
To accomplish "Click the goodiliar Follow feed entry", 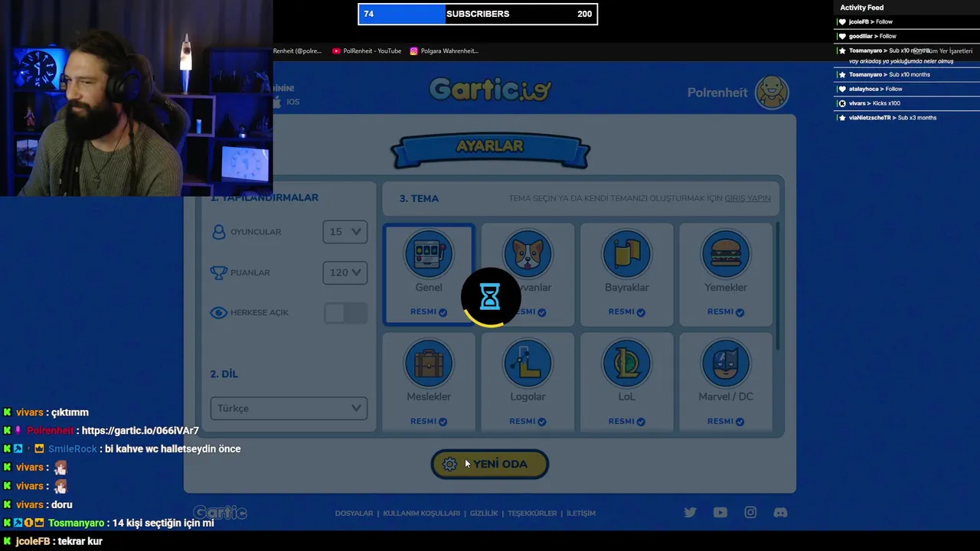I will click(x=873, y=36).
